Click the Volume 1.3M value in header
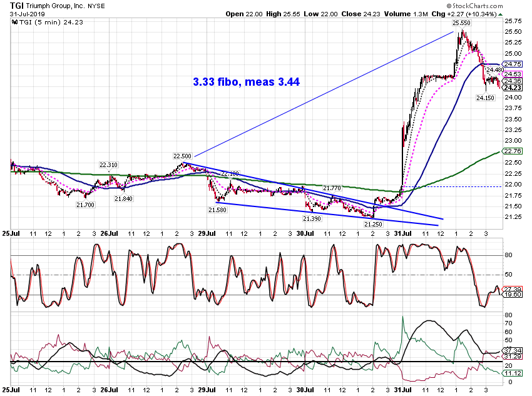 406,14
